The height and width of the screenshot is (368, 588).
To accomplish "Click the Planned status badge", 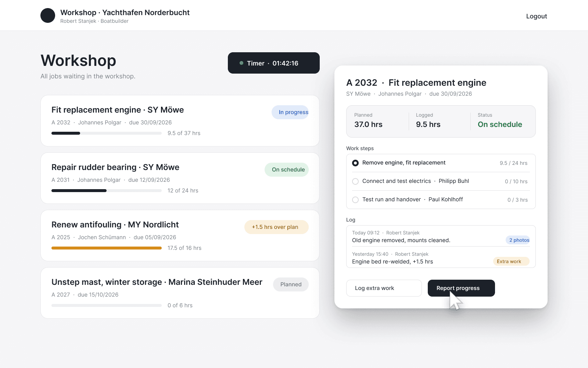I will pos(291,284).
